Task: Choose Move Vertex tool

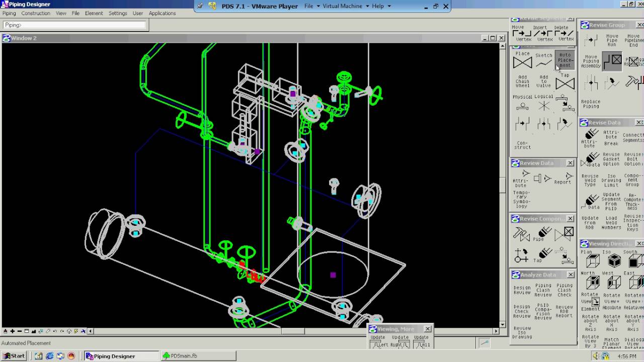Action: point(522,34)
